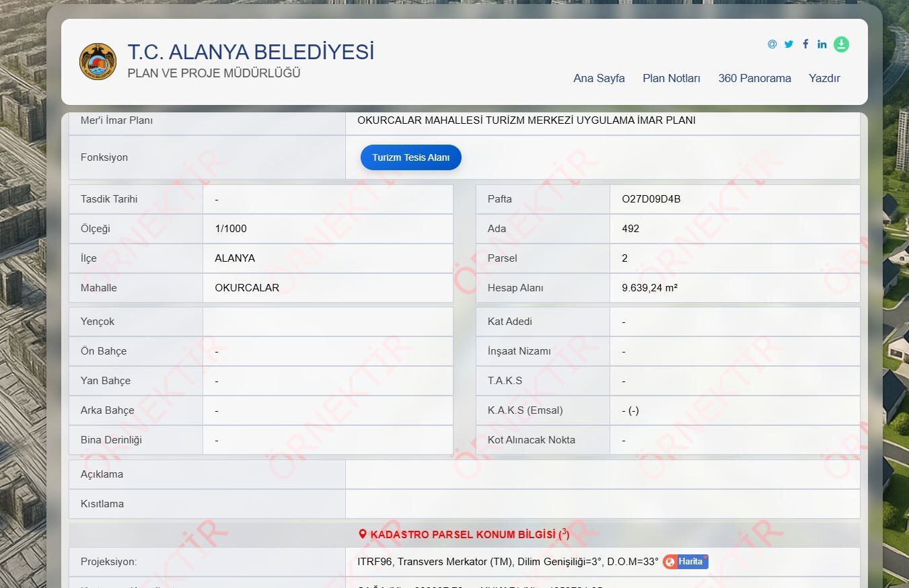The image size is (909, 588).
Task: Click the email @ icon
Action: 772,44
